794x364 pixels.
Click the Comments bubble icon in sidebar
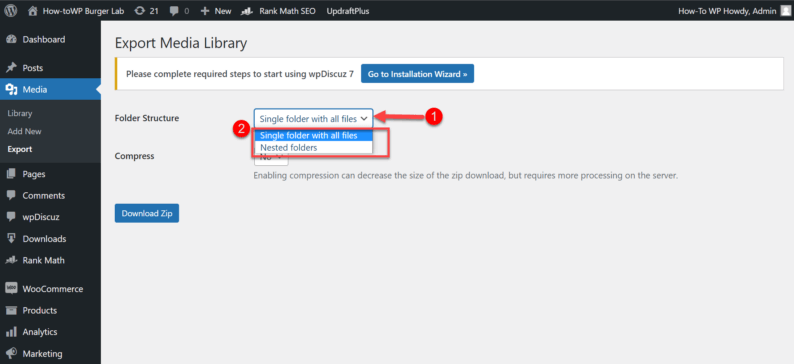[x=11, y=195]
